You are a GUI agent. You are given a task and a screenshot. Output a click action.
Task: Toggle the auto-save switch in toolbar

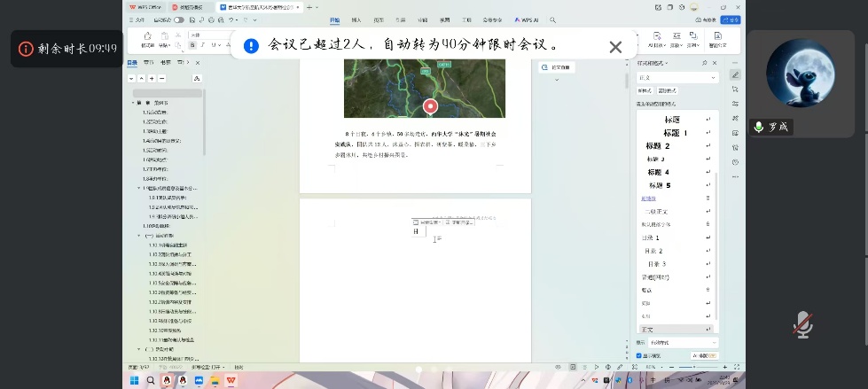click(x=178, y=19)
